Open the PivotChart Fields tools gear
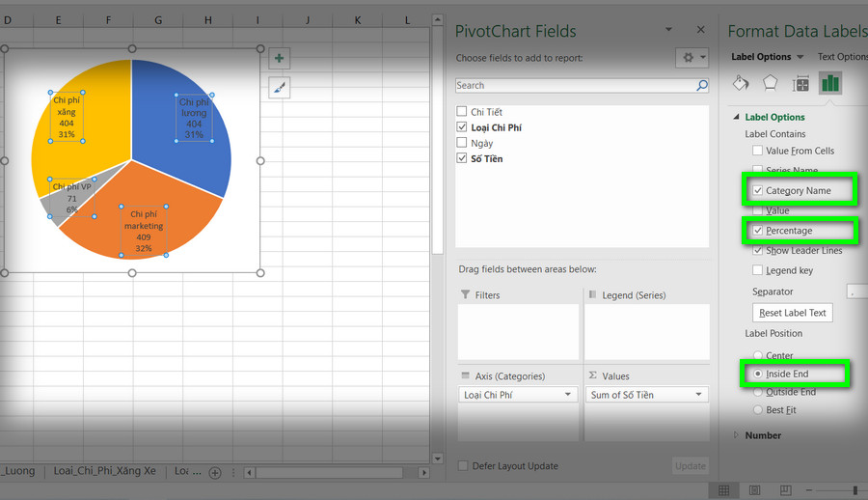The image size is (868, 500). [688, 58]
